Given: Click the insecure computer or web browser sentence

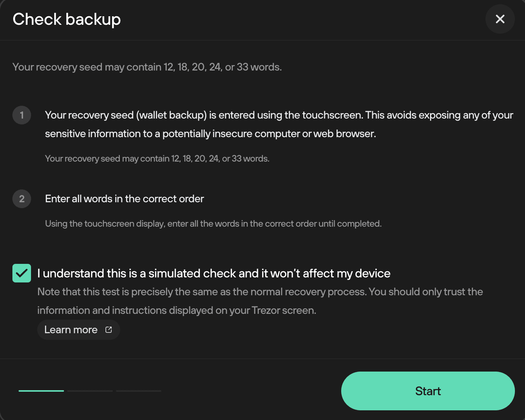Looking at the screenshot, I should click(x=211, y=134).
